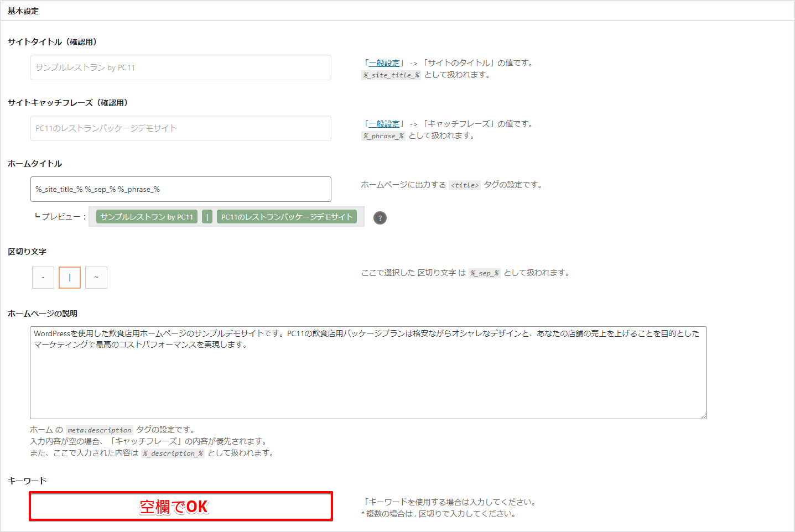Click the green separator tag in preview

207,217
